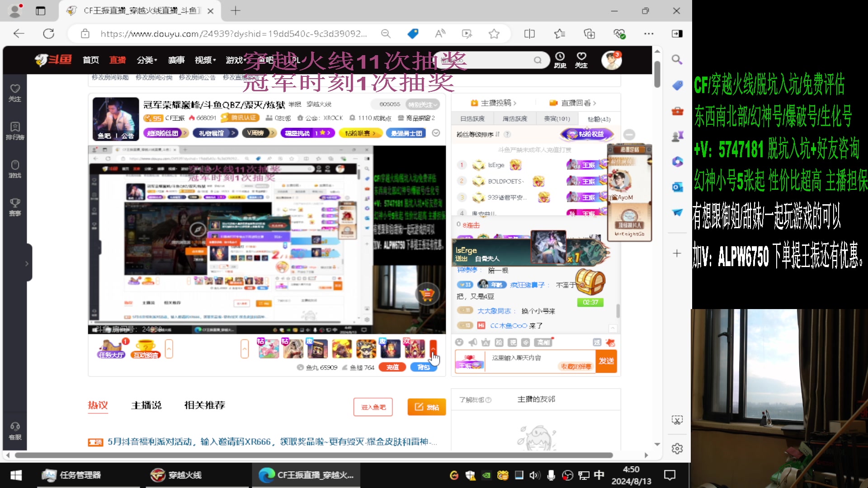Click browser favorites star icon

[494, 33]
